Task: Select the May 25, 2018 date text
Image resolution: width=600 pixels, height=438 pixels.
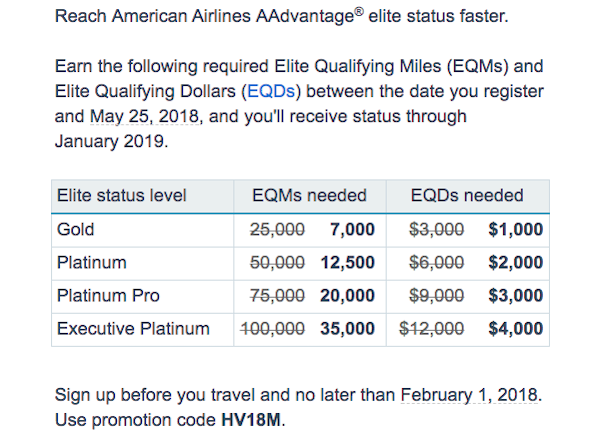Action: pyautogui.click(x=144, y=116)
